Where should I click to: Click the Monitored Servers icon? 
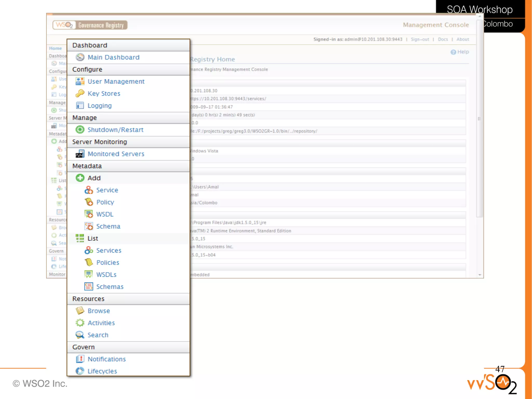(x=80, y=154)
